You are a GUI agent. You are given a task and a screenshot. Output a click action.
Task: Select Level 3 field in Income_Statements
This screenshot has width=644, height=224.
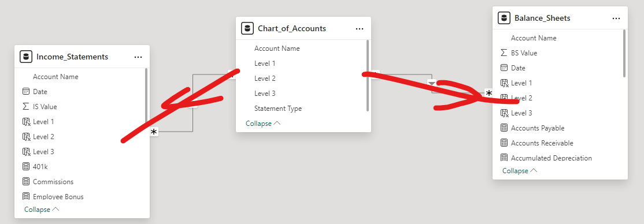click(43, 152)
